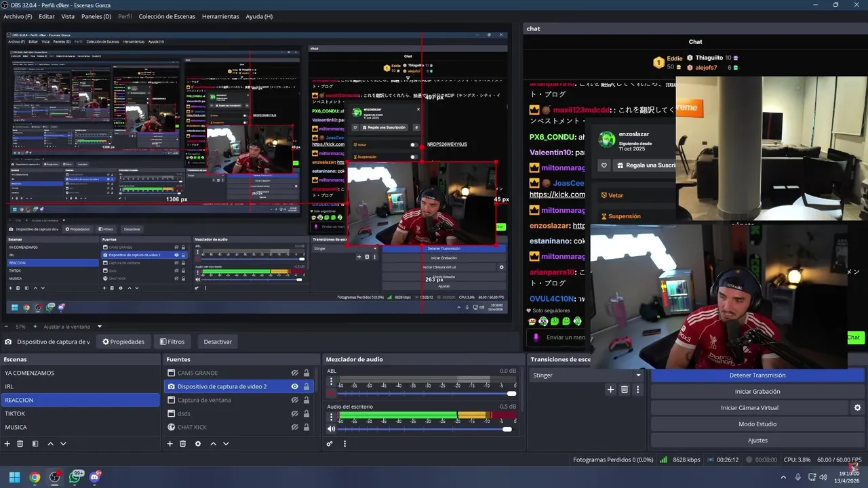This screenshot has width=868, height=488.
Task: Open advanced audio properties gear in the mixer
Action: [330, 444]
